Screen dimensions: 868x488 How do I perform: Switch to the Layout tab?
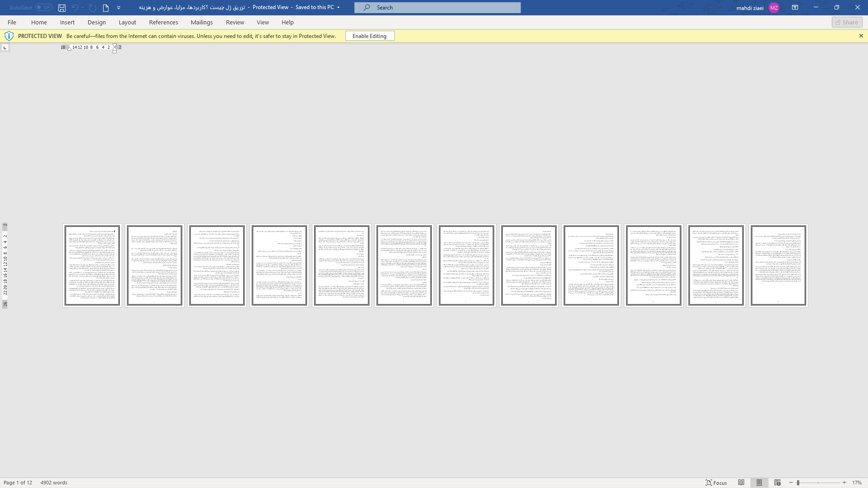(x=127, y=22)
